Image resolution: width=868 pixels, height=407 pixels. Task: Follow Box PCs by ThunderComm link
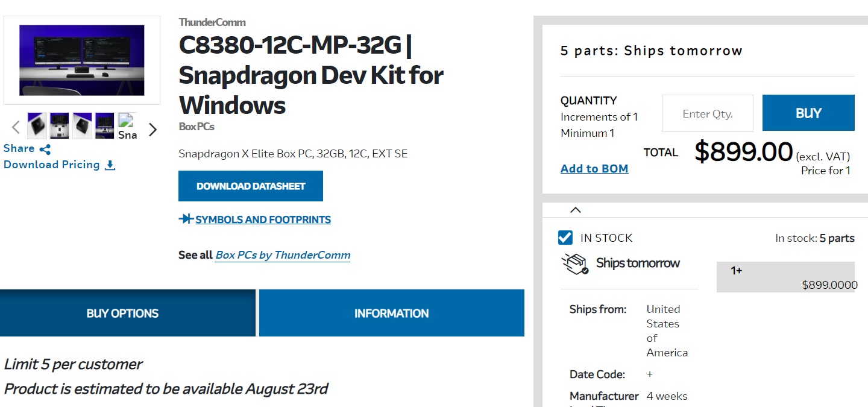[x=283, y=255]
